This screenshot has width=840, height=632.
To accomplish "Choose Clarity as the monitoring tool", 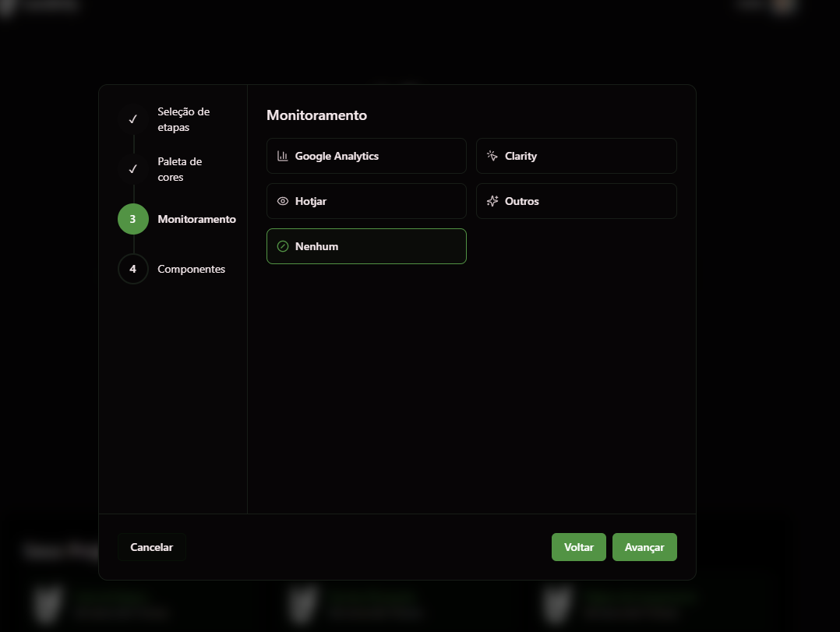I will (577, 156).
